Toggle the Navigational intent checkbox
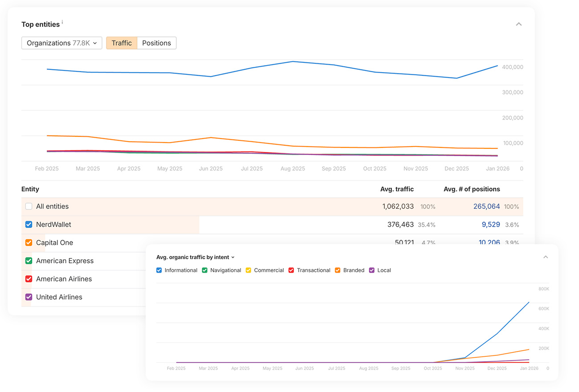This screenshot has height=392, width=579. coord(205,270)
